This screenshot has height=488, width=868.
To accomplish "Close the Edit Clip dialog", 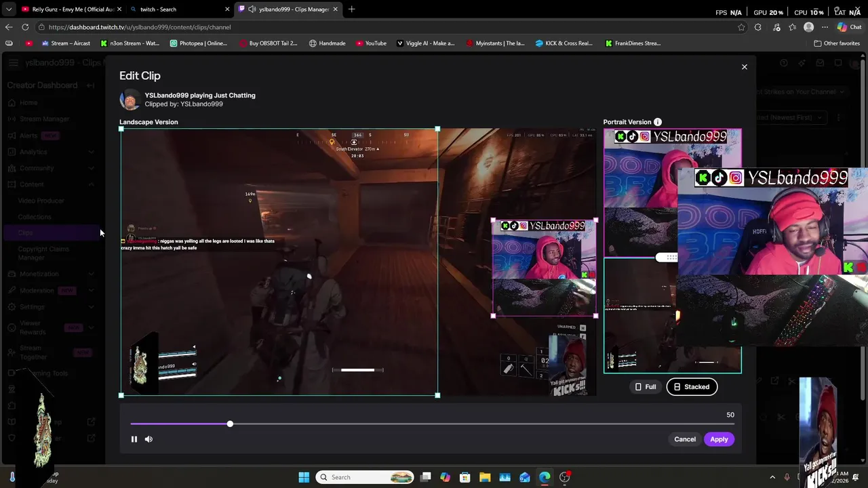I will (744, 67).
